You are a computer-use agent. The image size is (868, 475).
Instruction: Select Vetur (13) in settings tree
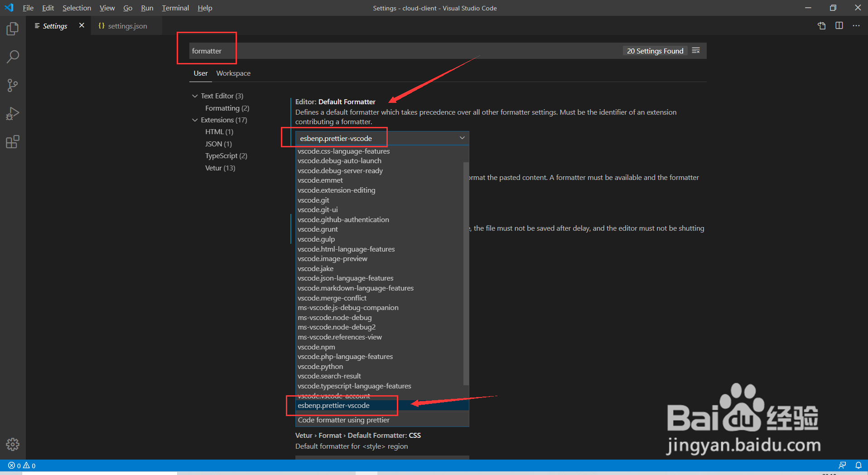(x=220, y=168)
